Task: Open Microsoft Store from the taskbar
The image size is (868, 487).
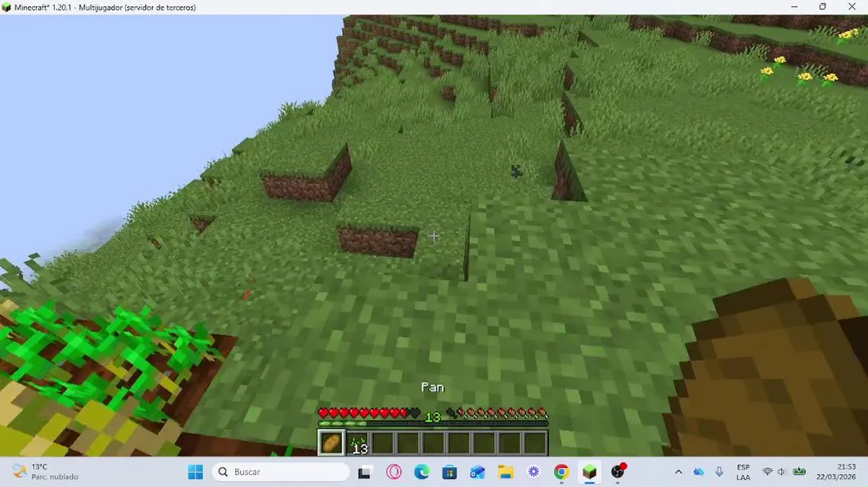Action: [x=450, y=472]
